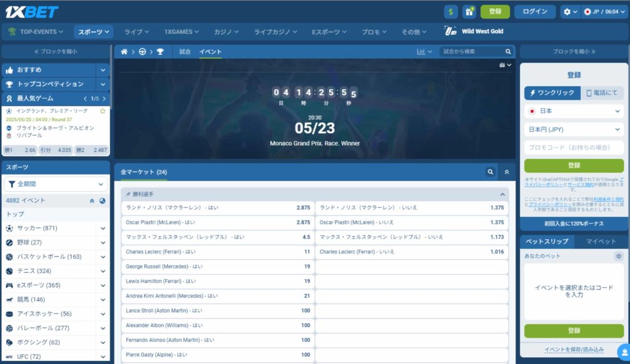Click 登録 button under promo code field
The image size is (630, 364).
(574, 165)
